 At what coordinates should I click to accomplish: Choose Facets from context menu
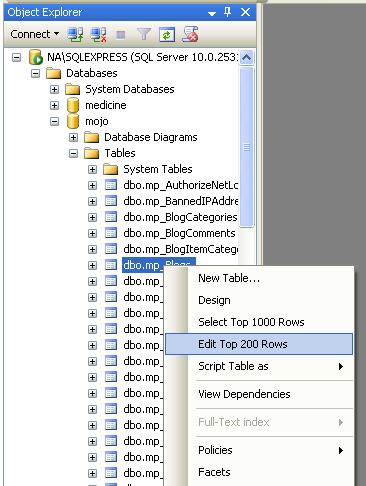259,472
